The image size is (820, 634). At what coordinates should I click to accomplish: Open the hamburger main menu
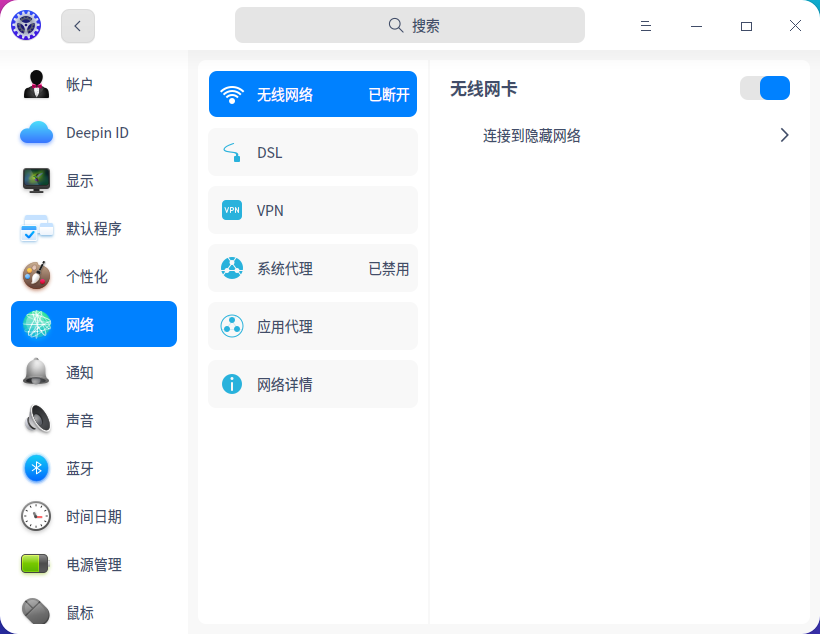(x=646, y=26)
